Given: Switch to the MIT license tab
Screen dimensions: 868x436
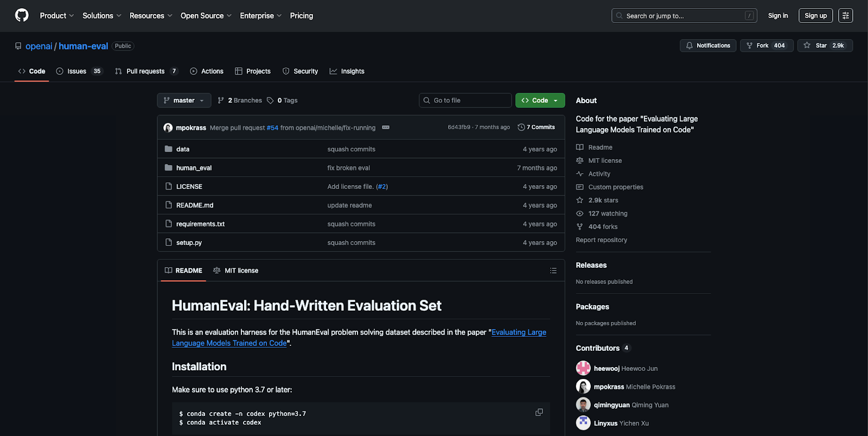Looking at the screenshot, I should point(235,270).
